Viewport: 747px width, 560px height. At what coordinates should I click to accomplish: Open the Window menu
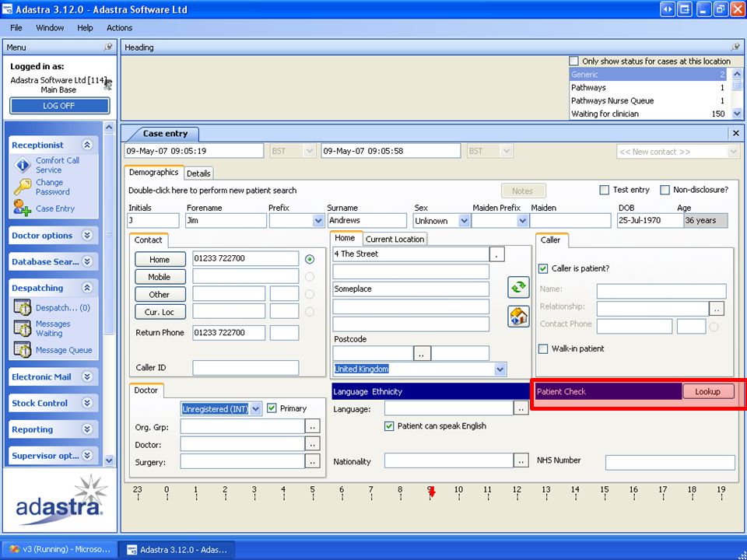point(50,28)
